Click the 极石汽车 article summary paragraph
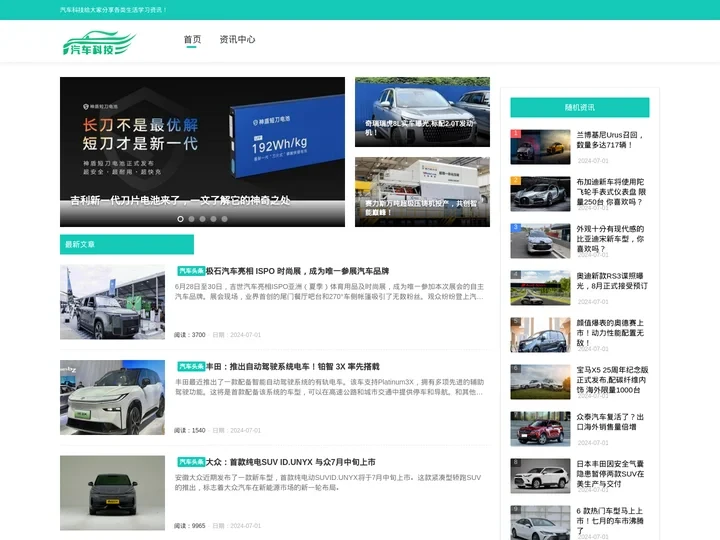720x540 pixels. [329, 292]
